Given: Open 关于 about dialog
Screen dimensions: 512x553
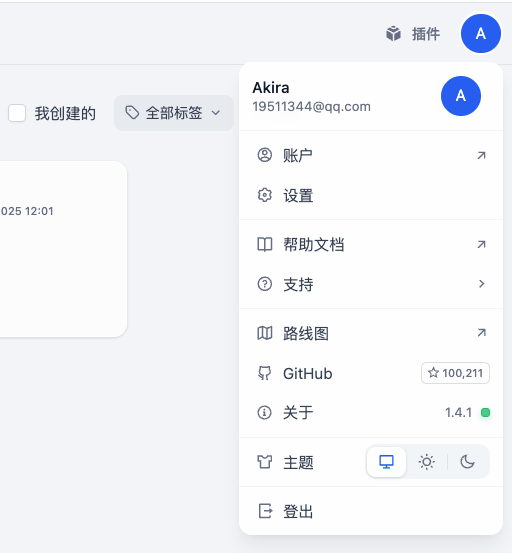Looking at the screenshot, I should [371, 412].
